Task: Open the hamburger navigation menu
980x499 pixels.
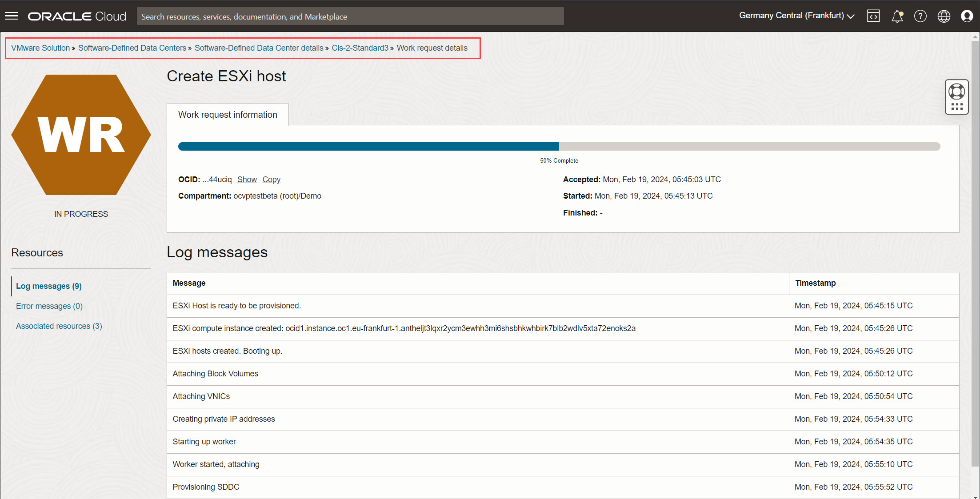Action: pyautogui.click(x=12, y=16)
